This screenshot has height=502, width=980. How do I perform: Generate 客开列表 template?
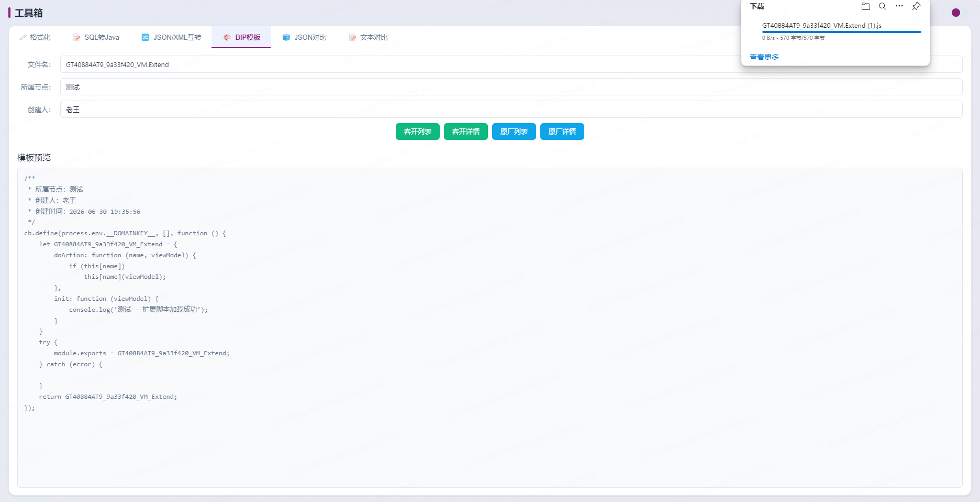(x=418, y=132)
